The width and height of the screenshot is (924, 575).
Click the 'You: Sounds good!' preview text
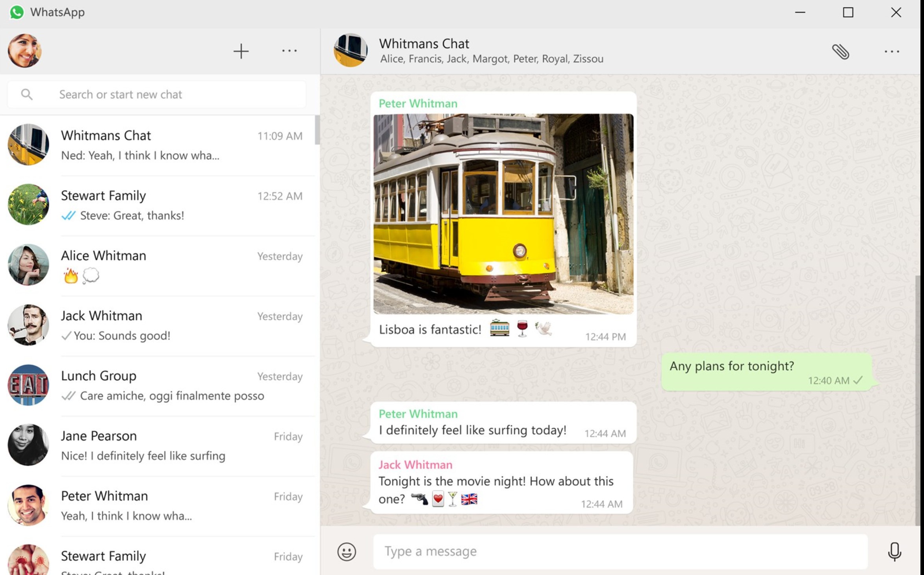(x=122, y=336)
